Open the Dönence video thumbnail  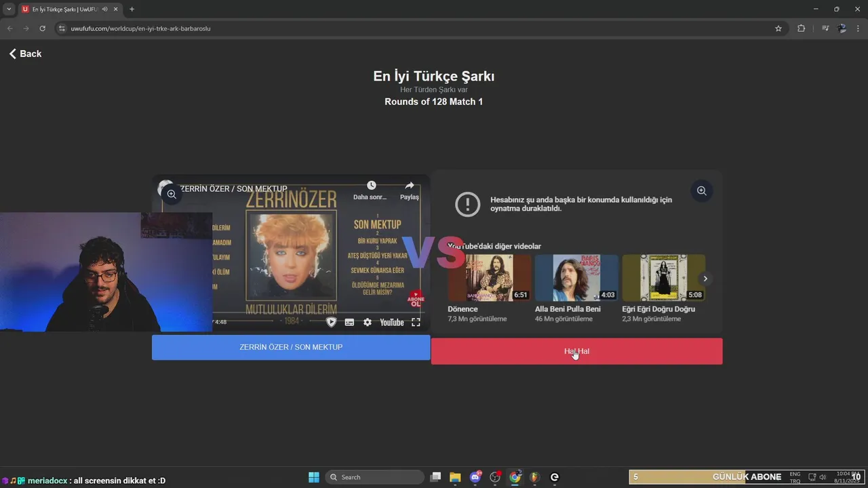(x=490, y=278)
